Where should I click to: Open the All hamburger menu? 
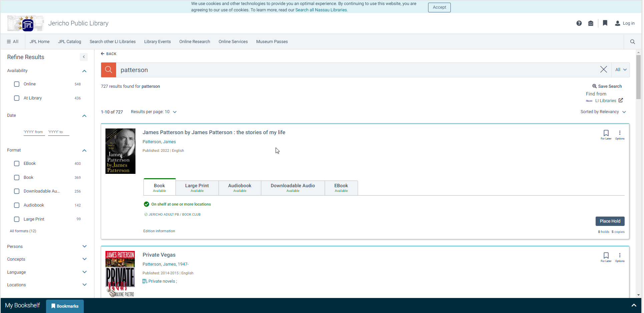point(13,42)
